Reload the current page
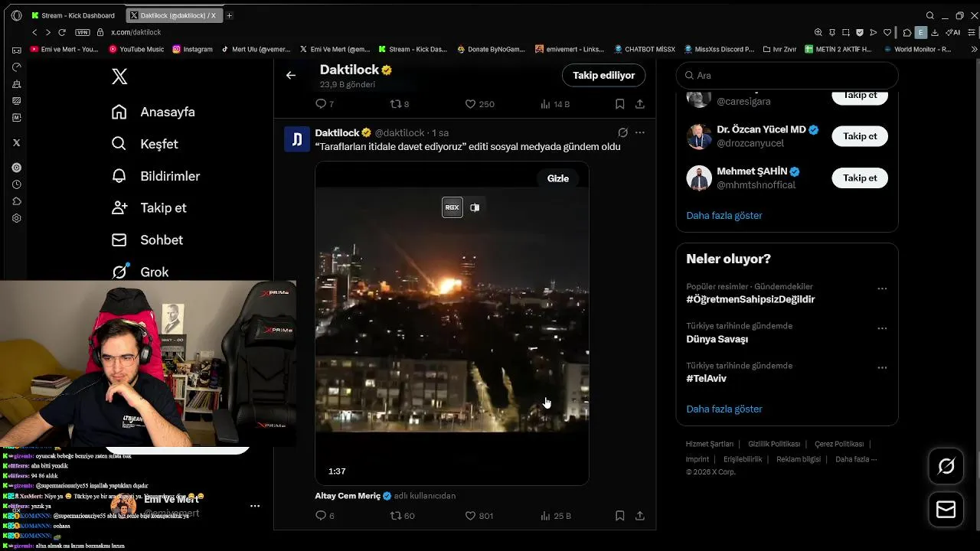The width and height of the screenshot is (980, 551). 62,32
